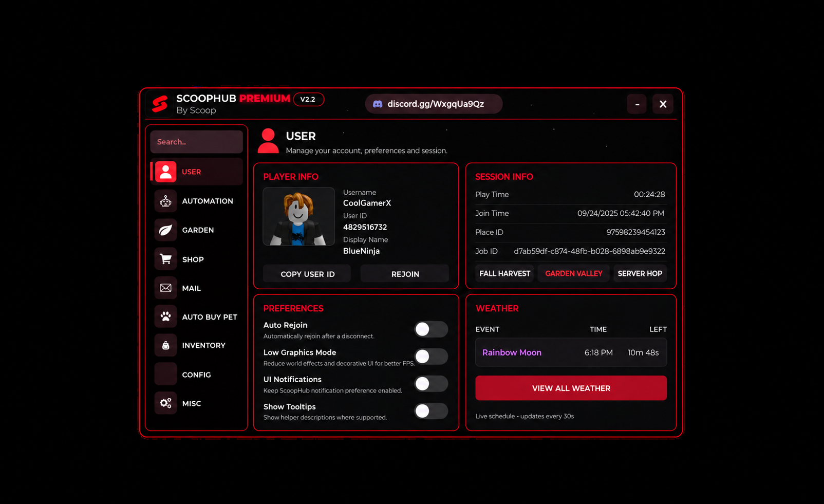Click the red ScoopHub S logo
Image resolution: width=824 pixels, height=504 pixels.
point(160,104)
